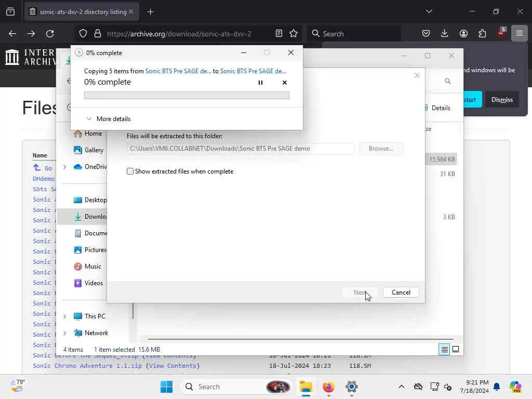
Task: Click the extraction folder path field
Action: [240, 149]
